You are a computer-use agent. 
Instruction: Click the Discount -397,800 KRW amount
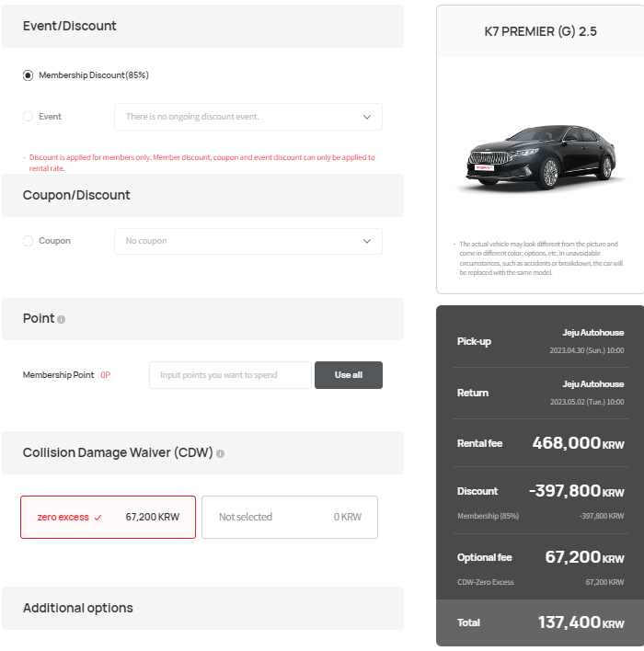point(576,491)
